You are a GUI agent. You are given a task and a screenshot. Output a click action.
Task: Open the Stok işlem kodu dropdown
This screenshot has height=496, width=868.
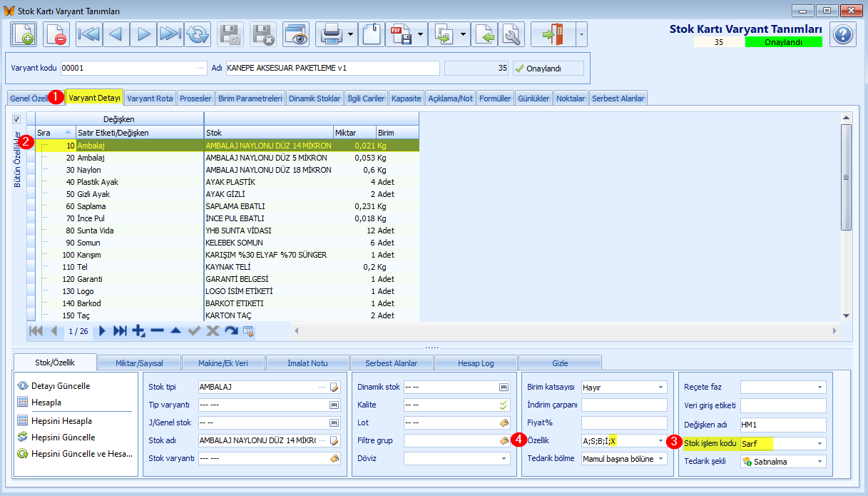click(820, 444)
